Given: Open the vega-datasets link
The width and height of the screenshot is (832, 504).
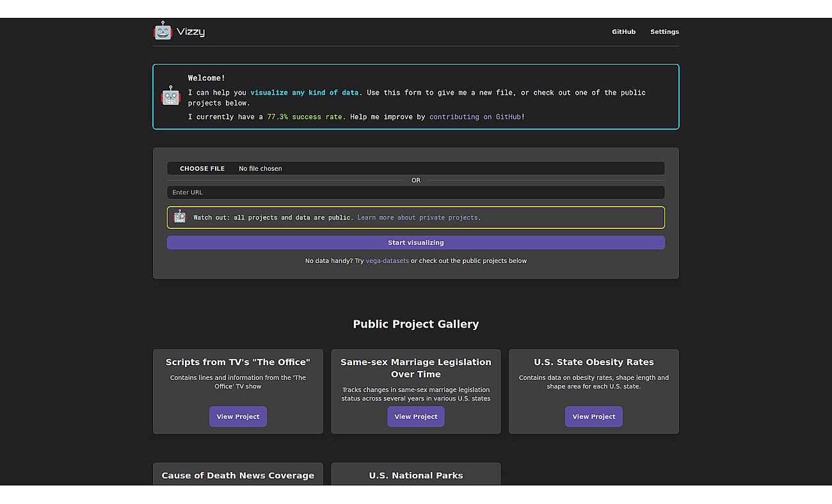Looking at the screenshot, I should [x=387, y=261].
